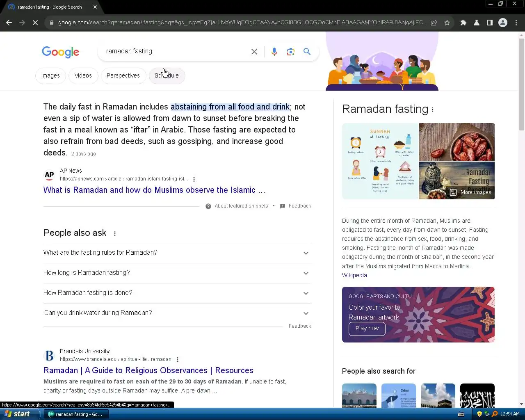525x420 pixels.
Task: Toggle the browser side panel icon
Action: click(490, 23)
